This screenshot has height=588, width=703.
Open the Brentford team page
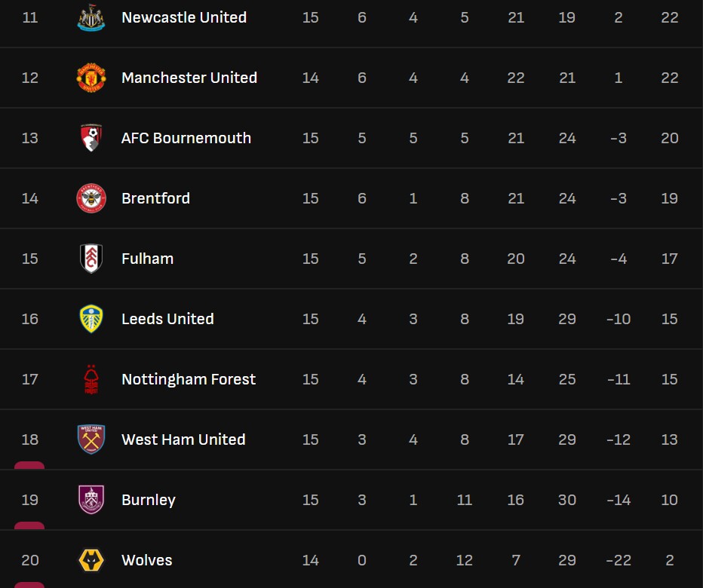(x=155, y=198)
